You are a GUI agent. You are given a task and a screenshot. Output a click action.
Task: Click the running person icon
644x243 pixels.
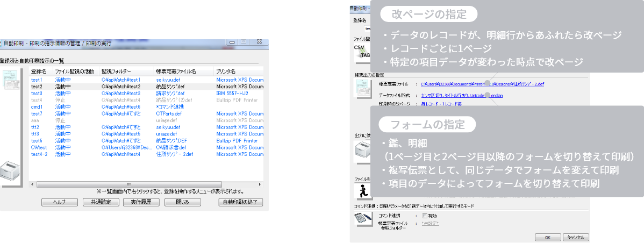click(x=361, y=191)
